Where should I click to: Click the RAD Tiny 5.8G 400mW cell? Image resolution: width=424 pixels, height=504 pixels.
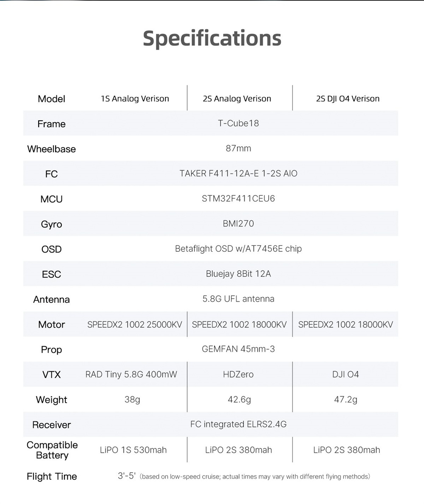click(x=131, y=374)
